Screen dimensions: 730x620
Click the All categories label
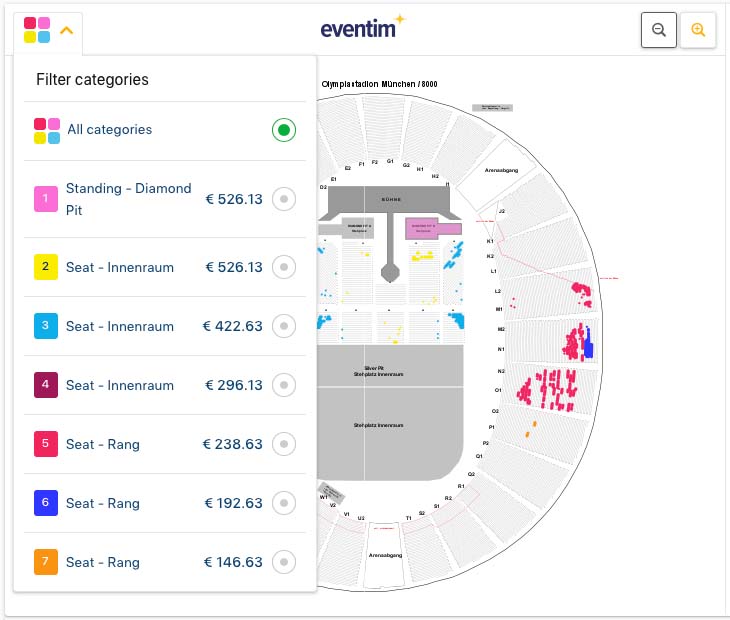pyautogui.click(x=110, y=129)
